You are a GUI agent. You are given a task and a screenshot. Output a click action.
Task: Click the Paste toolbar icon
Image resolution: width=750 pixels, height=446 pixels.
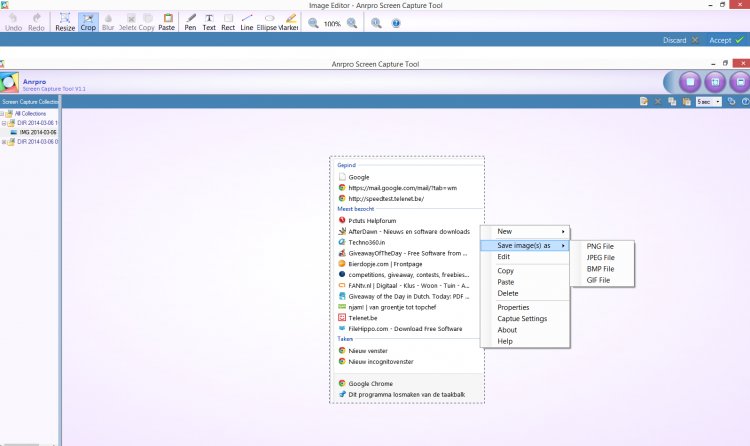(x=166, y=22)
